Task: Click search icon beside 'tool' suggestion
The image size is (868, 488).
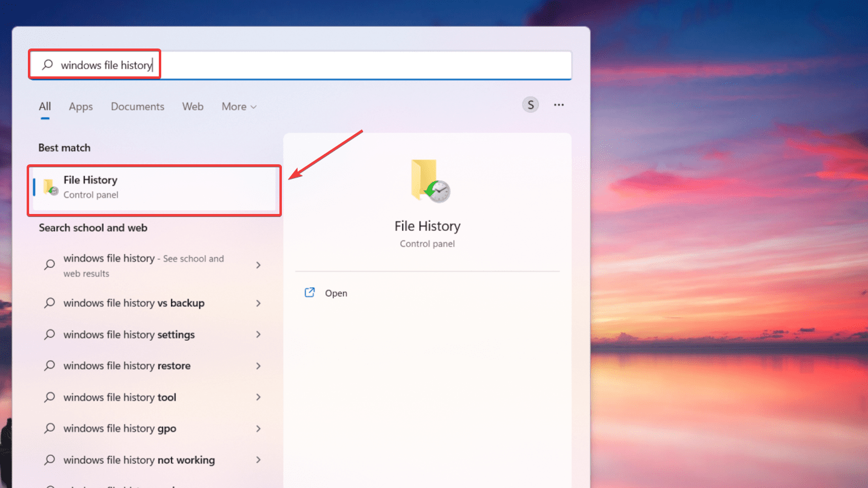Action: pos(50,398)
